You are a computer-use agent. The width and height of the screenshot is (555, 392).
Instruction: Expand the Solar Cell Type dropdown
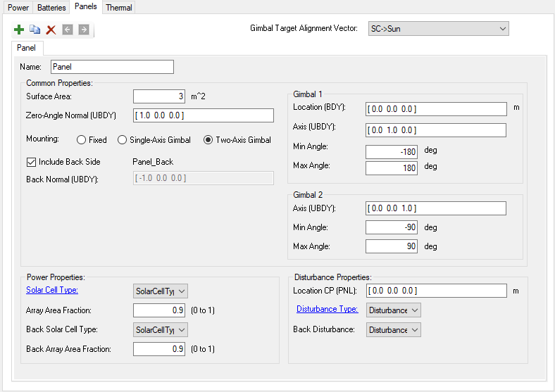pyautogui.click(x=161, y=291)
